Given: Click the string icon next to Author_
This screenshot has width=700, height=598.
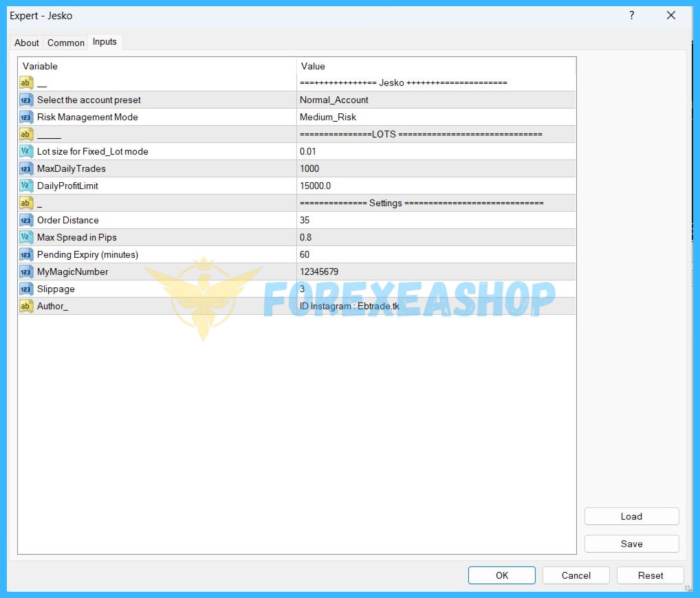Looking at the screenshot, I should tap(26, 306).
